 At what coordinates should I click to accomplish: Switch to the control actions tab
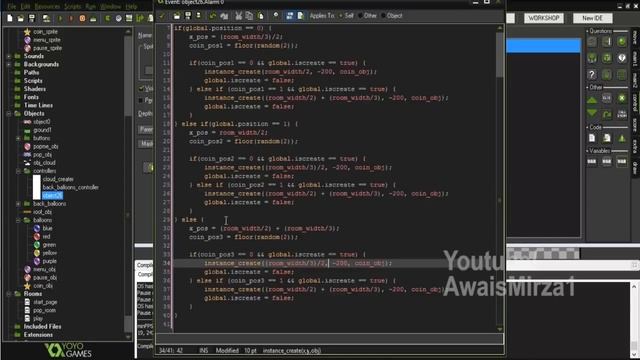coord(635,102)
